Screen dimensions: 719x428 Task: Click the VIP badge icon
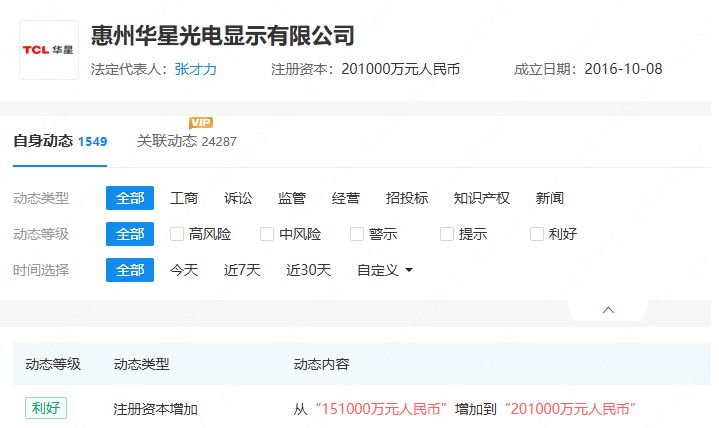pos(201,123)
